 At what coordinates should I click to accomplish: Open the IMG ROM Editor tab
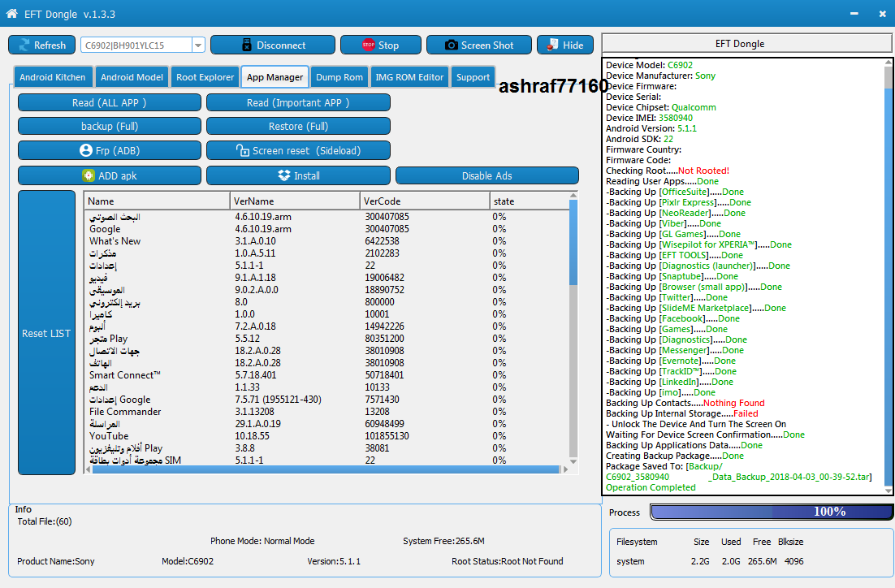[x=409, y=77]
